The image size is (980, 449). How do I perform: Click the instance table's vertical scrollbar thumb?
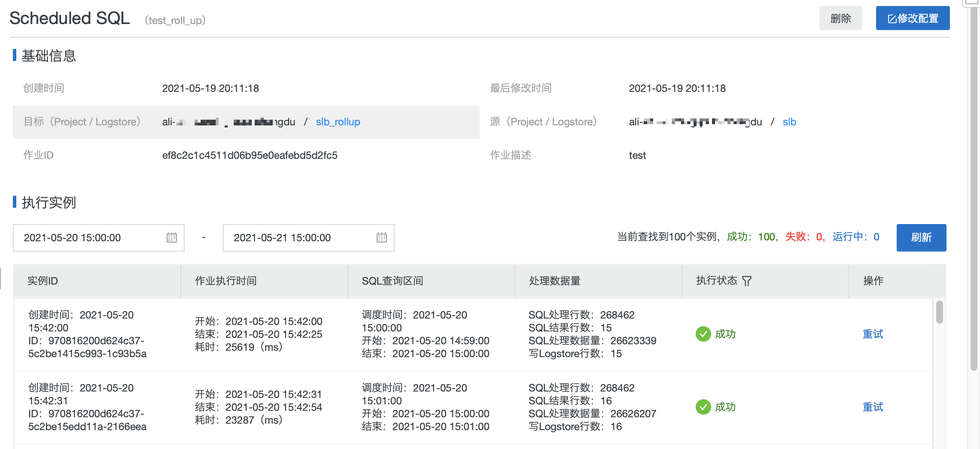point(939,312)
